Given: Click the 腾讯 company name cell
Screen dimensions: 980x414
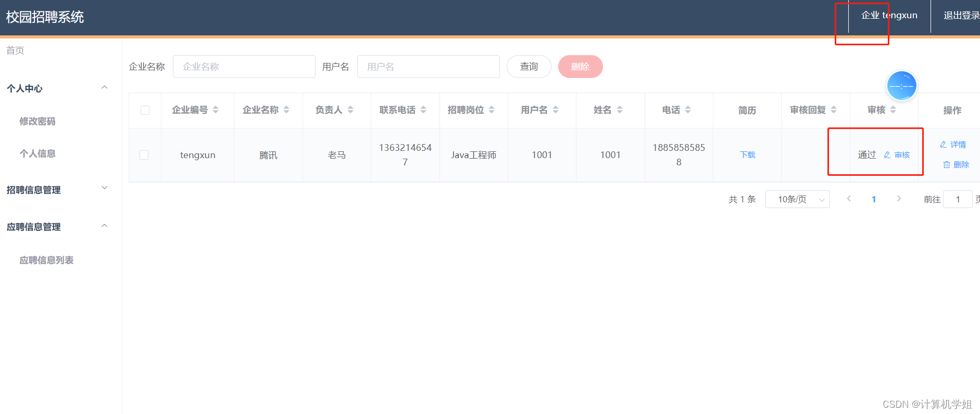Looking at the screenshot, I should click(x=268, y=155).
